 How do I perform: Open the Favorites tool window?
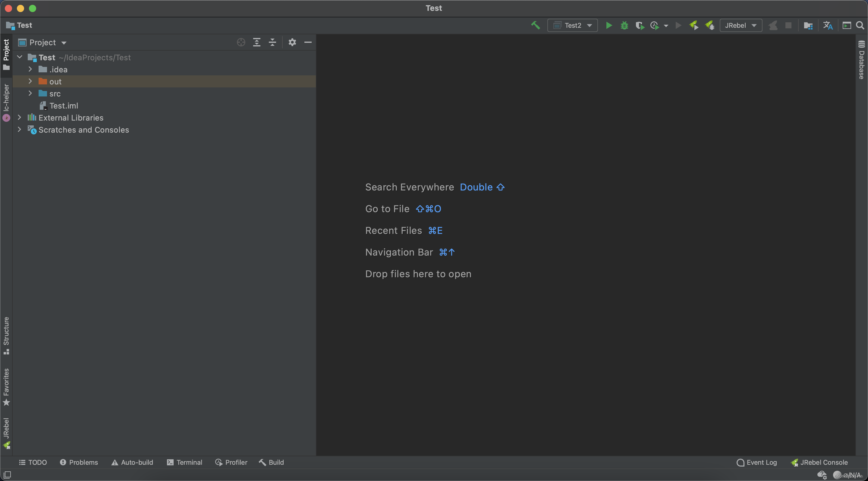(x=6, y=386)
